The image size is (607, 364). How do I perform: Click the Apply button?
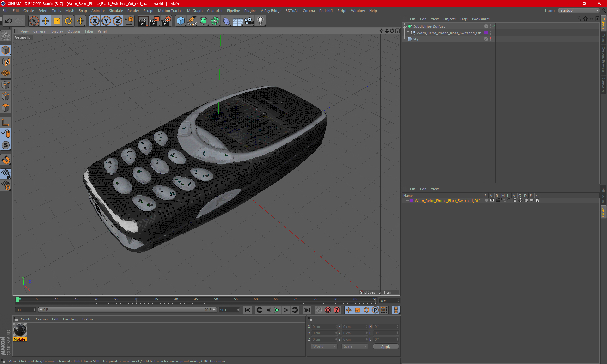pos(385,346)
